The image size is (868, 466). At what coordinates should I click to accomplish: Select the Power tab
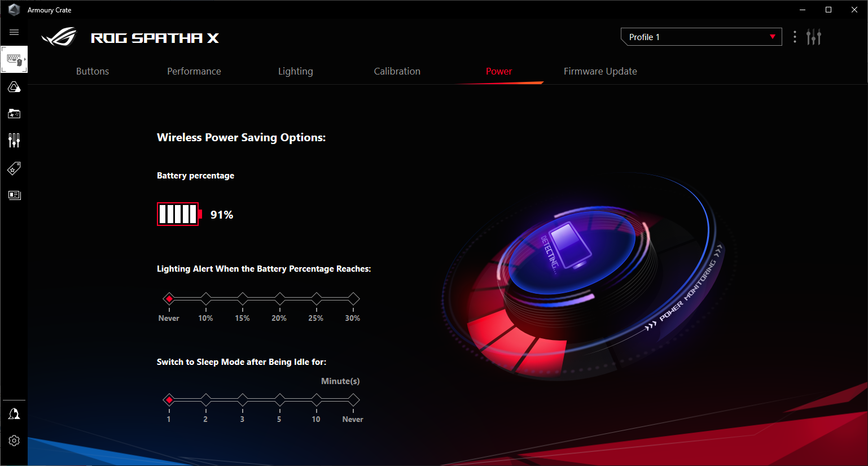coord(499,71)
